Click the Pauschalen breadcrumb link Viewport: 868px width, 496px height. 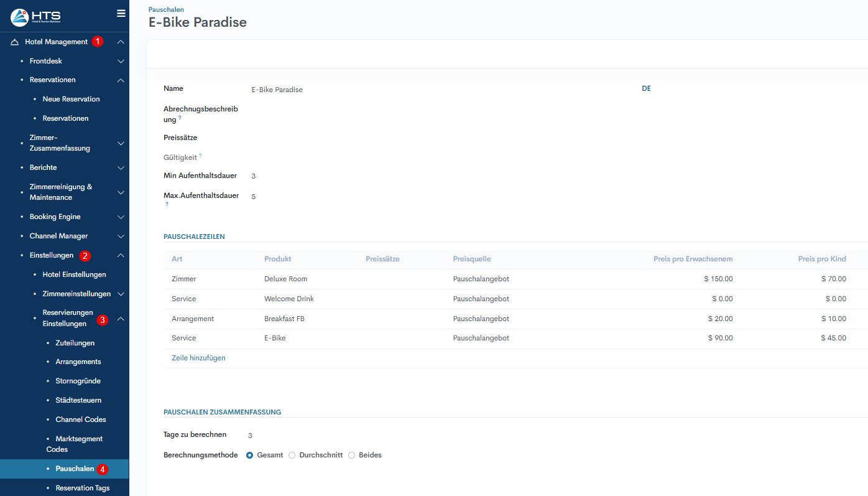166,9
